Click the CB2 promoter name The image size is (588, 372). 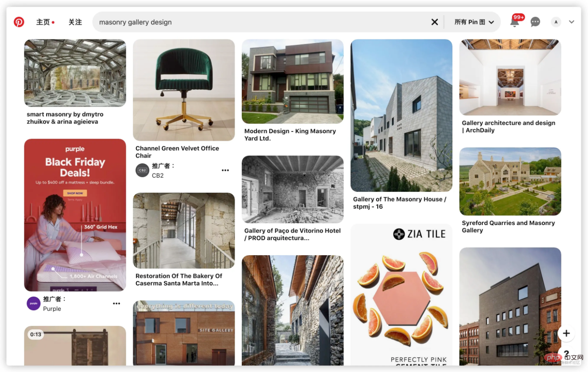point(158,175)
